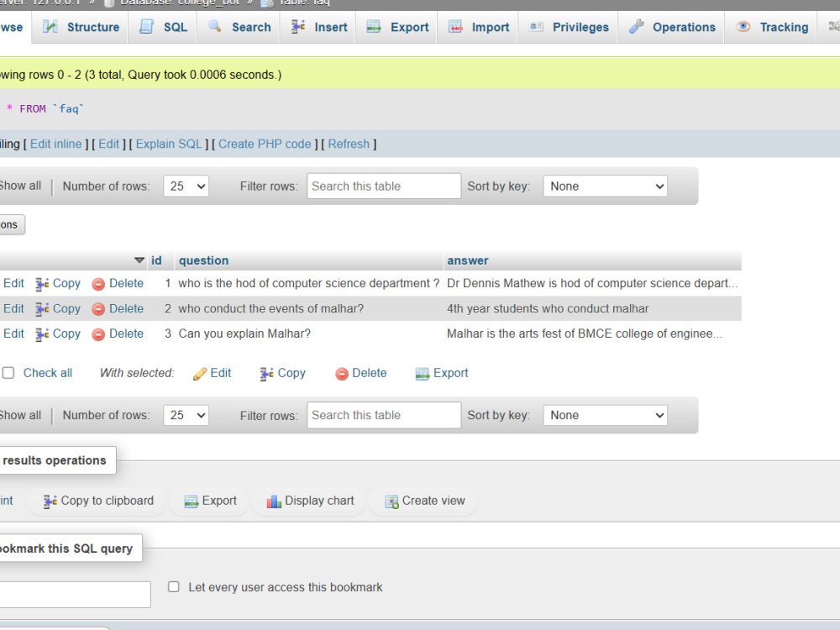
Task: Click Copy icon in row 3
Action: tap(42, 334)
